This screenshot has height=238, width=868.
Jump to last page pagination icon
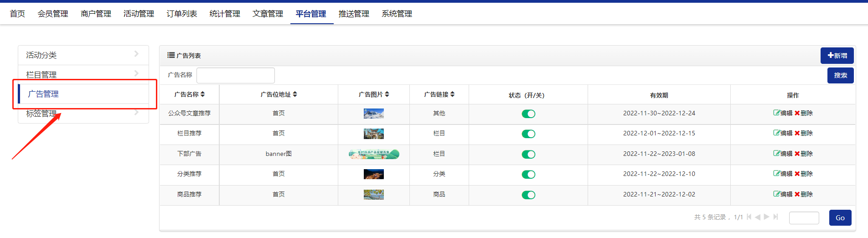775,217
